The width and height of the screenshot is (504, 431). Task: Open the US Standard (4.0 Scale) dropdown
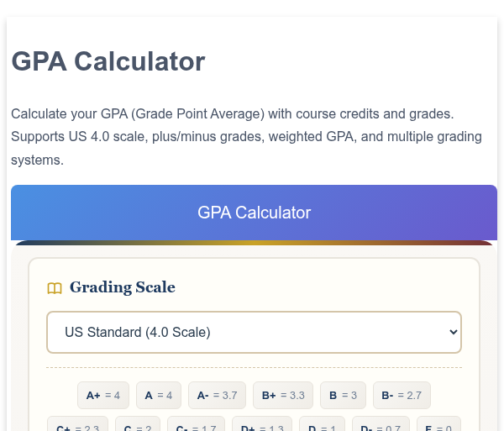254,332
